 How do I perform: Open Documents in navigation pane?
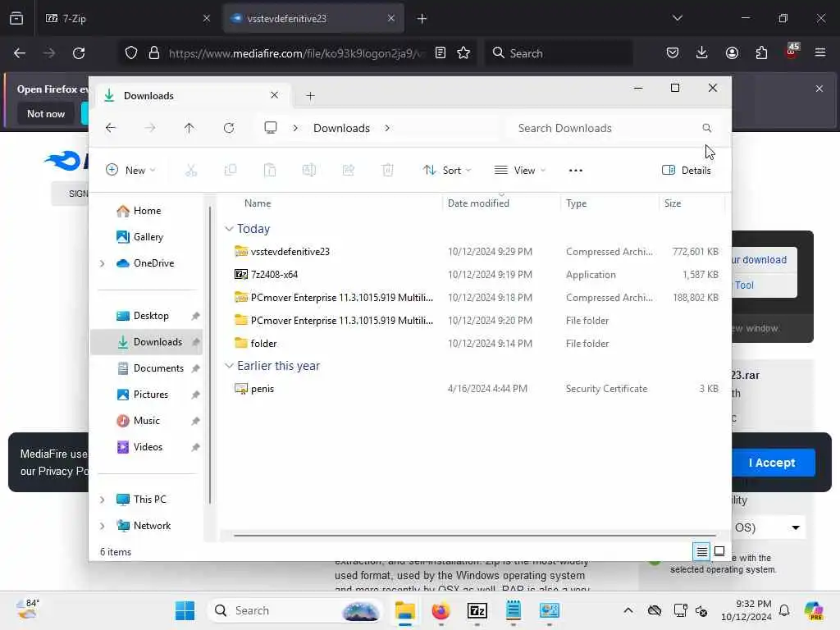(158, 368)
